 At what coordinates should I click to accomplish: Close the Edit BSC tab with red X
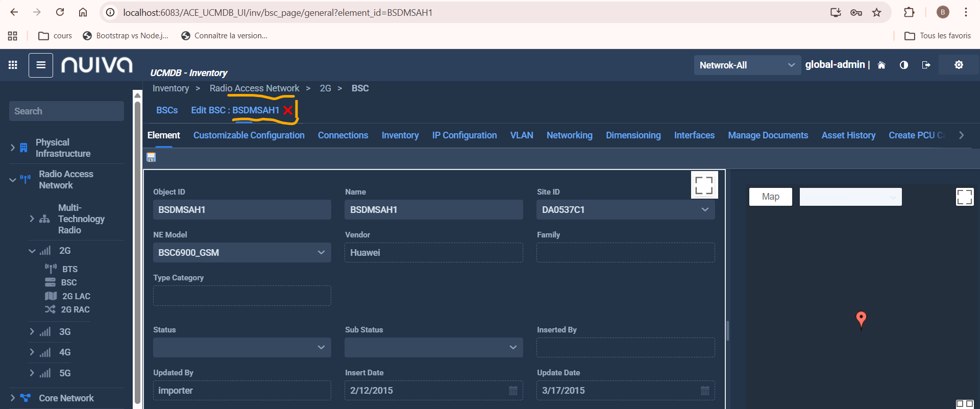coord(288,110)
